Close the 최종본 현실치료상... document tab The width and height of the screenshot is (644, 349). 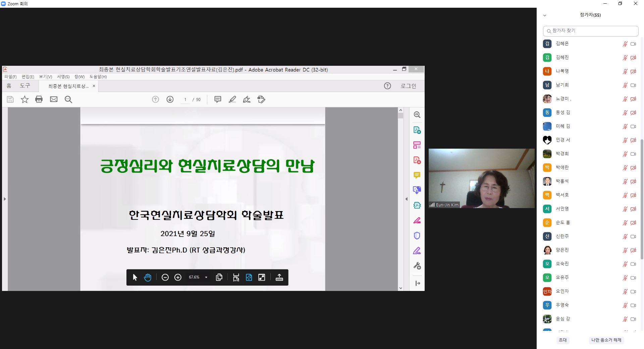click(x=94, y=86)
